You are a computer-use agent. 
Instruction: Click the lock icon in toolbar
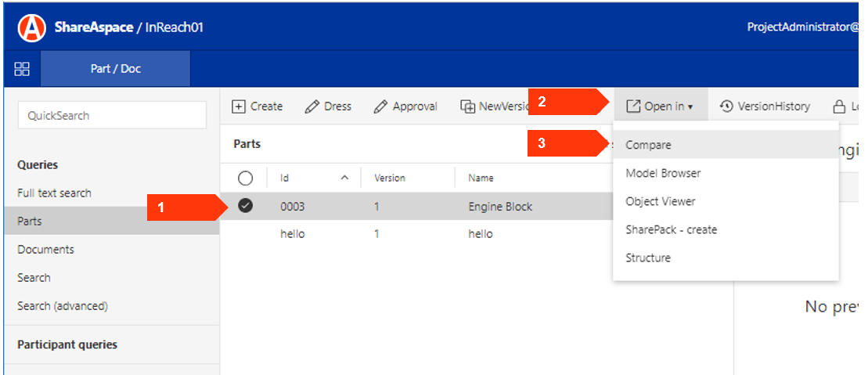coord(839,106)
